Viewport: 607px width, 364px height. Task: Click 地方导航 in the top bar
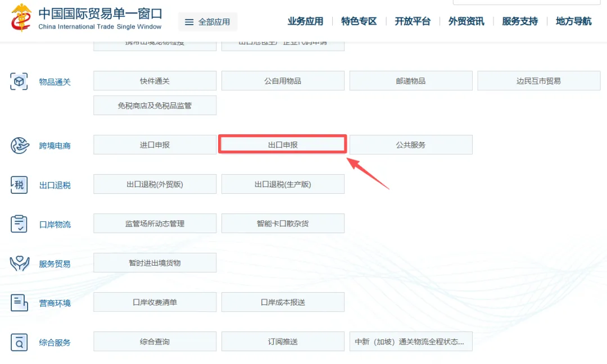point(573,21)
